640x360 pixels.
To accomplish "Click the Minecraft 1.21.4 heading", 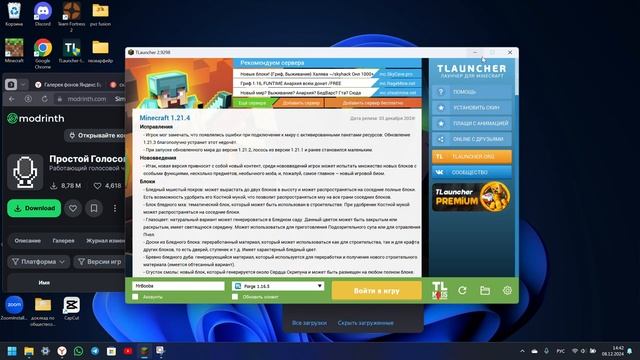I will [165, 118].
